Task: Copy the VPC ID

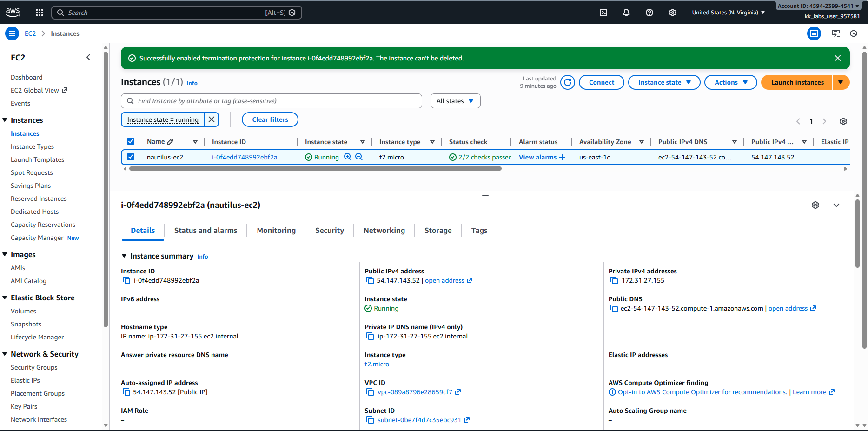Action: point(370,392)
